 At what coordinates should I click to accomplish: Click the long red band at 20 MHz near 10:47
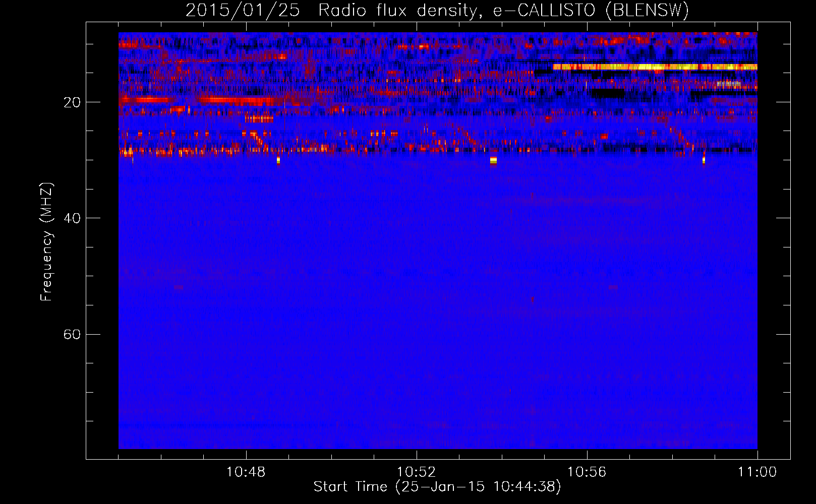237,100
